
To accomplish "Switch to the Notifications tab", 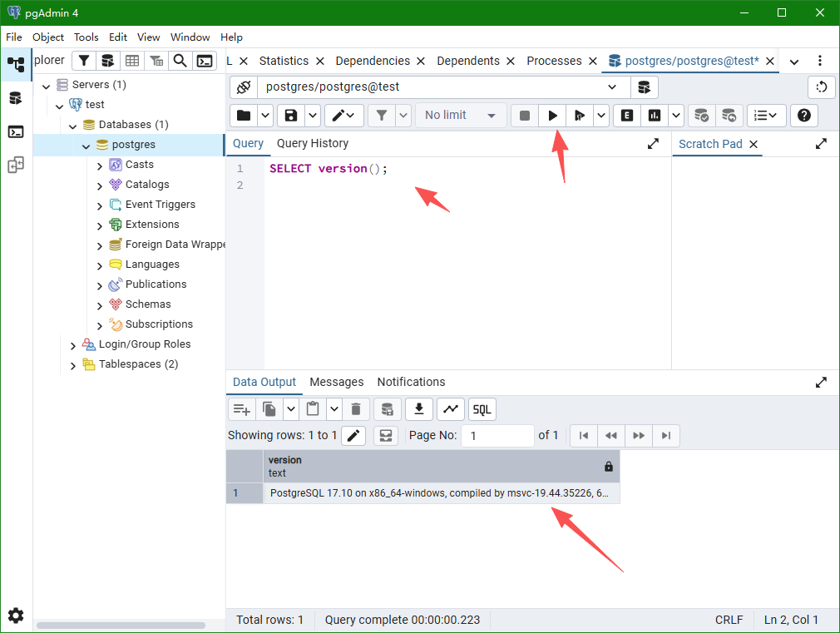I will coord(411,382).
